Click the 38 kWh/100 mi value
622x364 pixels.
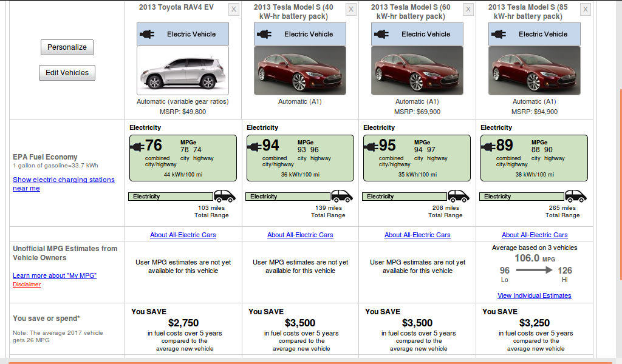click(535, 174)
